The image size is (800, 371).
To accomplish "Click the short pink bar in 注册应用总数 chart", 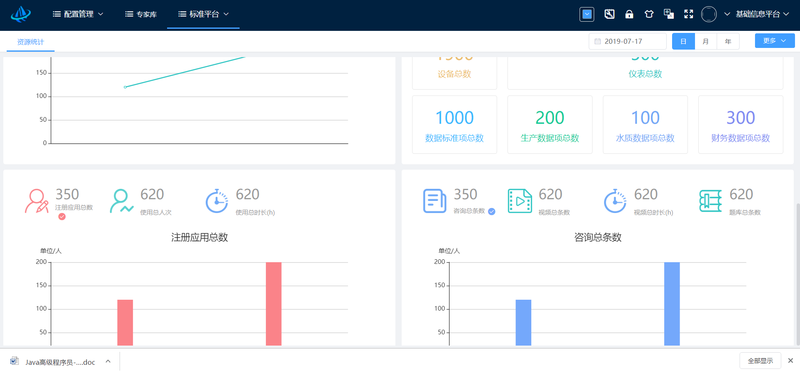I will pyautogui.click(x=125, y=323).
